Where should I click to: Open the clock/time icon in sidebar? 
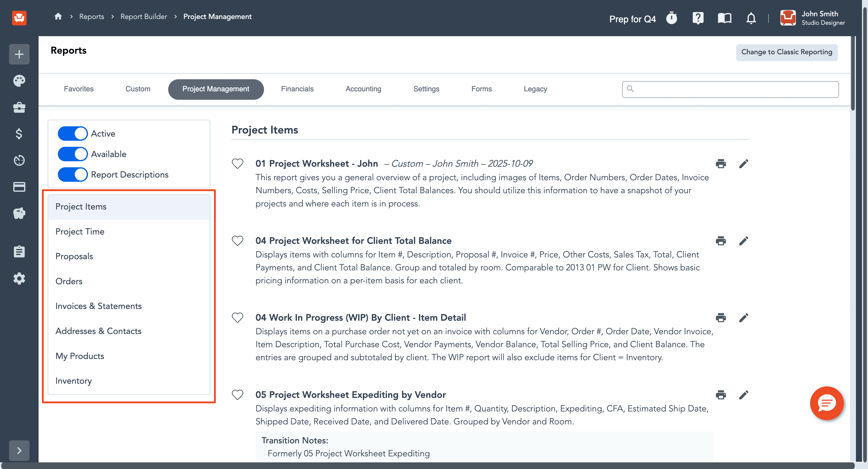[19, 160]
